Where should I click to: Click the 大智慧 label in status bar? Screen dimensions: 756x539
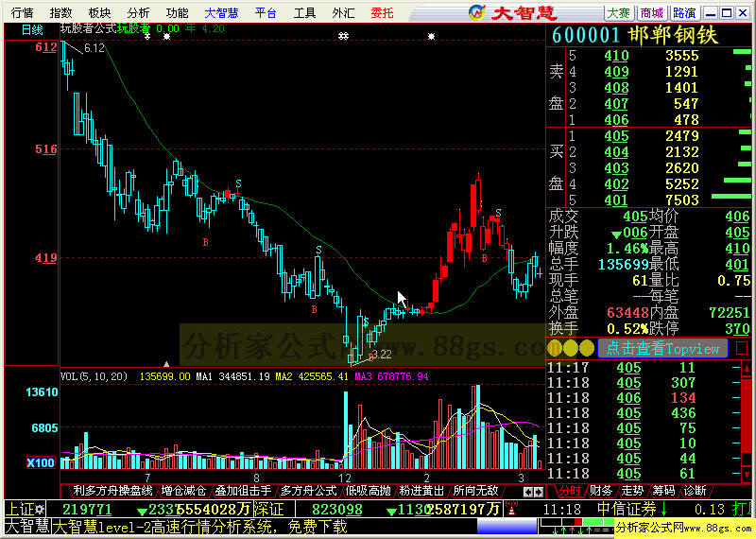27,526
